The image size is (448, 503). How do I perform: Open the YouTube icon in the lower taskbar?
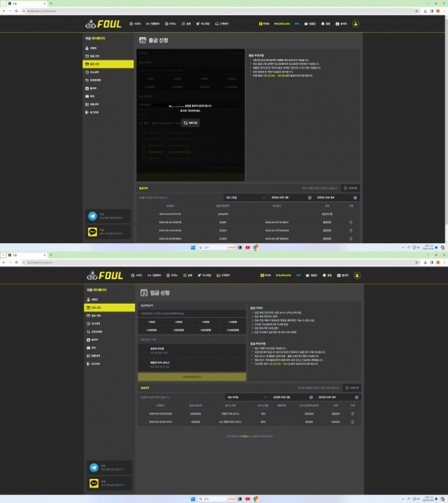coord(247,499)
